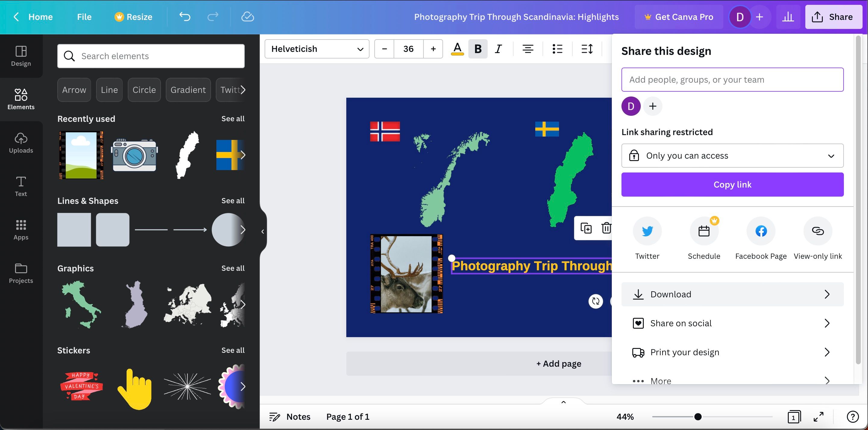Toggle bold text formatting

[477, 49]
